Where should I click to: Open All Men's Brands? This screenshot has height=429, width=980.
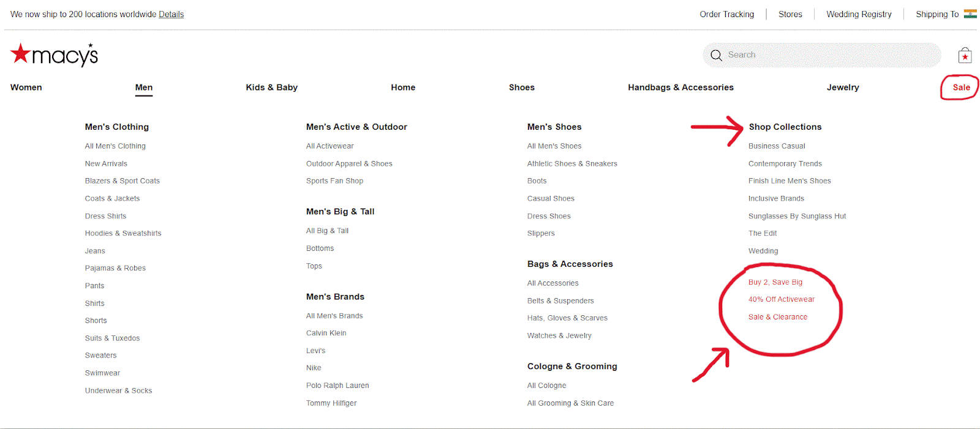coord(334,316)
